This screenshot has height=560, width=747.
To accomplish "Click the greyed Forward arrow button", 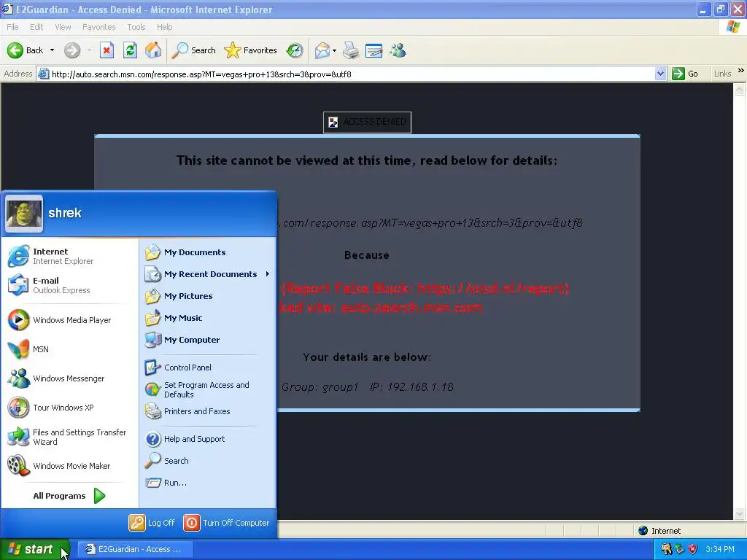I will pos(72,50).
